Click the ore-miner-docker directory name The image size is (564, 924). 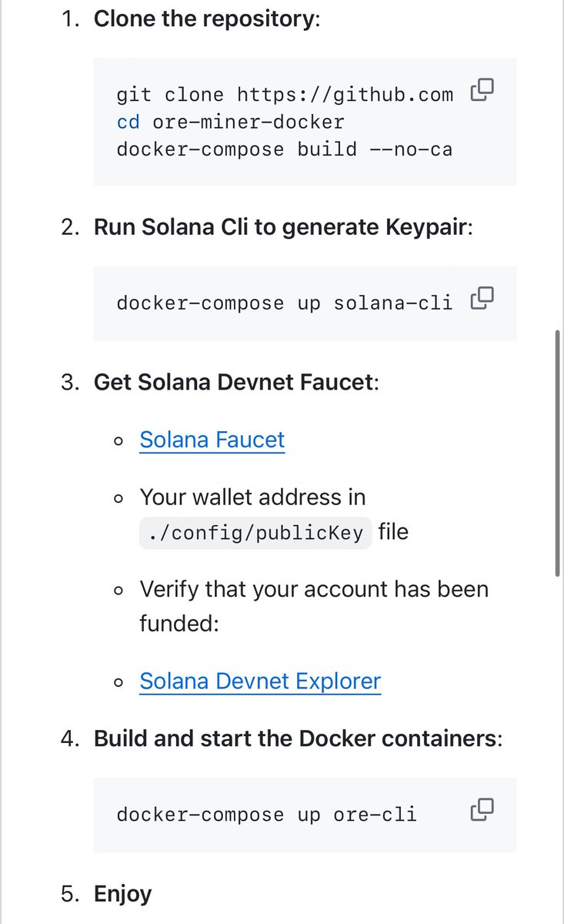pos(249,122)
